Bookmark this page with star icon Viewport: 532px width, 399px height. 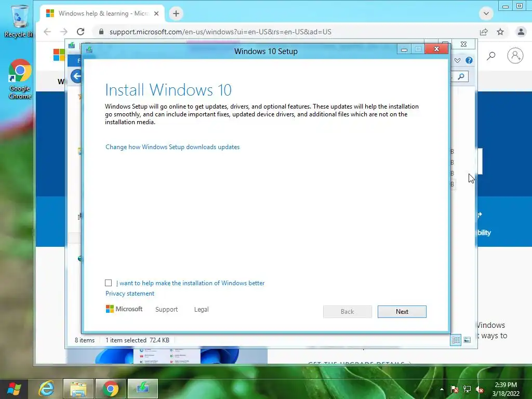click(x=500, y=32)
